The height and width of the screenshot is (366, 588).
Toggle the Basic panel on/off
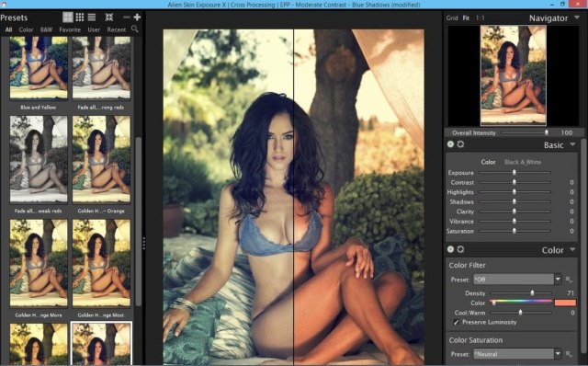coord(450,144)
